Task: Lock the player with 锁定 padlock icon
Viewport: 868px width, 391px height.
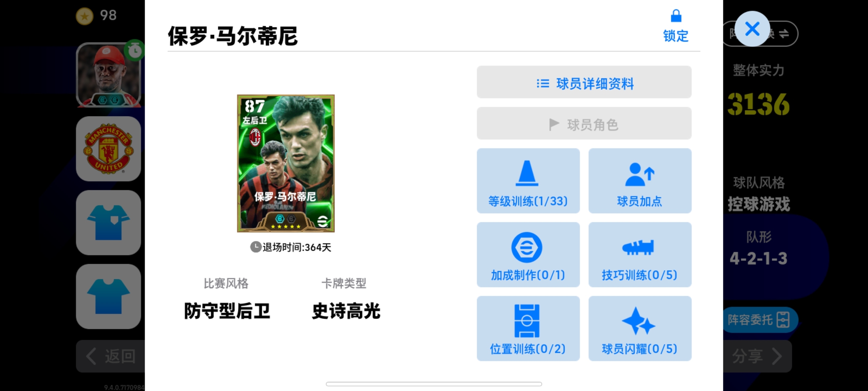Action: (675, 26)
